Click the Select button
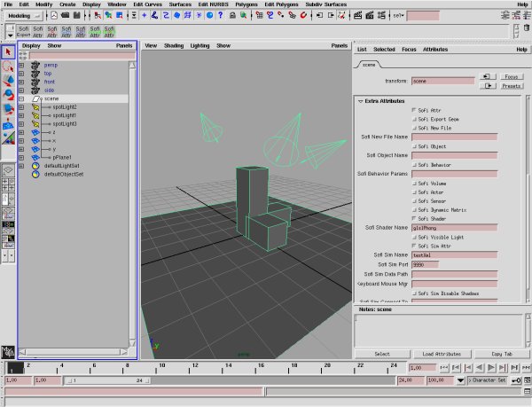 [x=382, y=354]
